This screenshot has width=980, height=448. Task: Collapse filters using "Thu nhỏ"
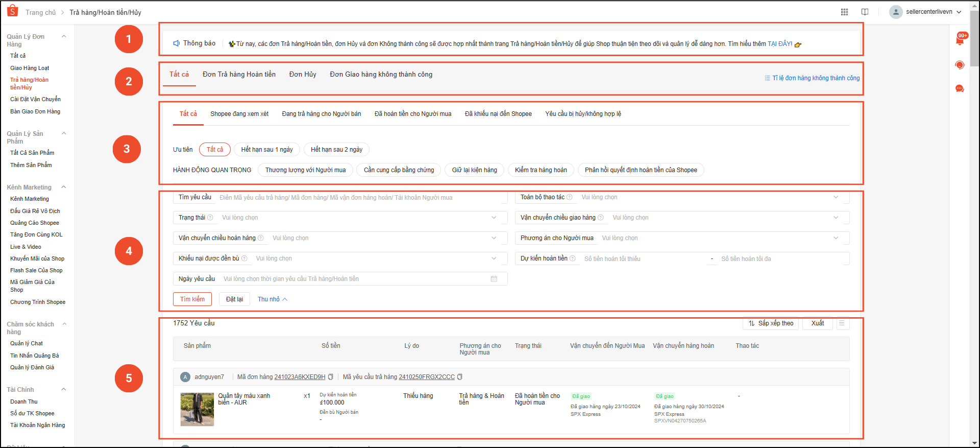272,299
